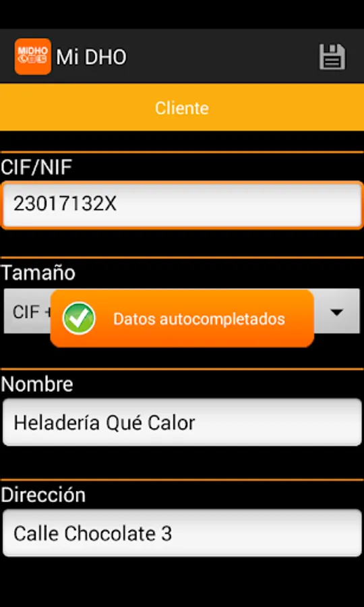The width and height of the screenshot is (364, 607).
Task: Tap the orange MIDHO app logo
Action: point(33,57)
